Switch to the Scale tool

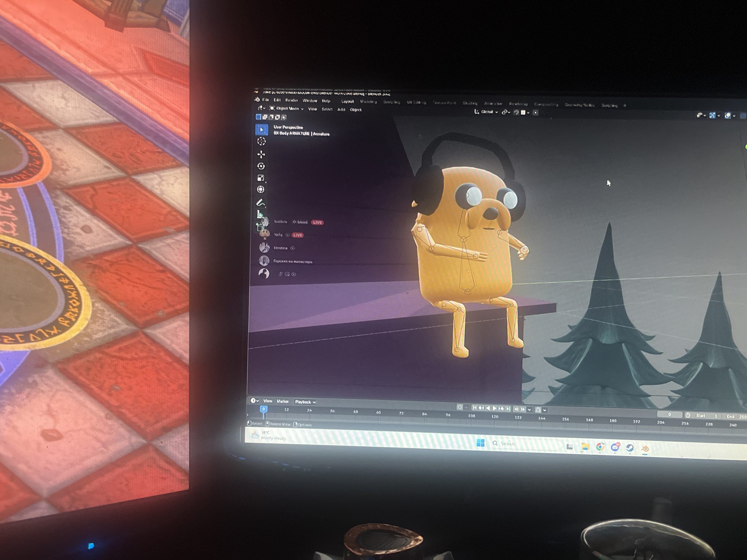pyautogui.click(x=261, y=178)
